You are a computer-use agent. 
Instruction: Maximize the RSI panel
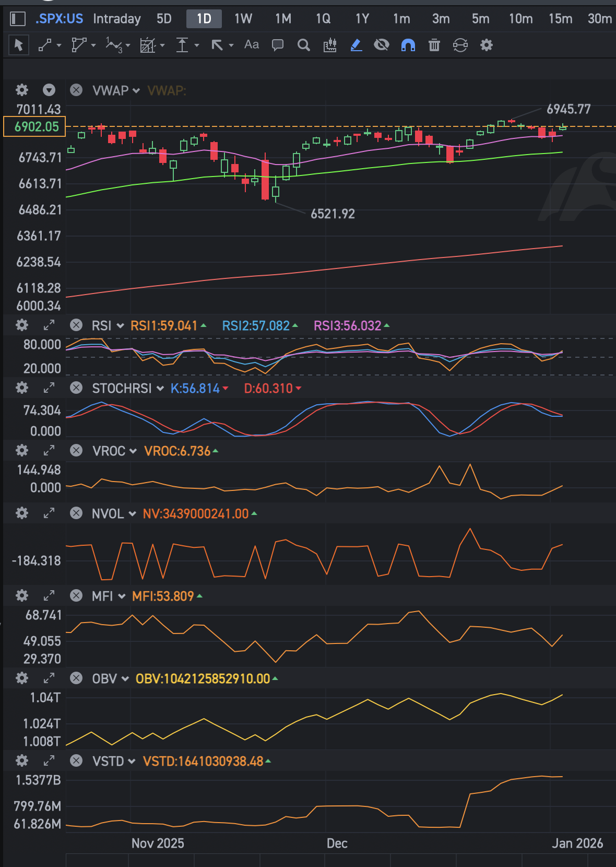(x=49, y=325)
